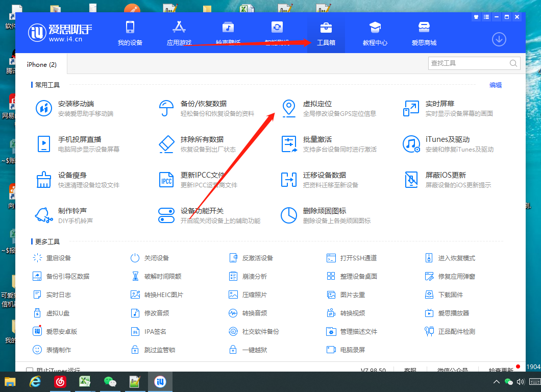Check the 阻止iTunes运行 checkbox
The height and width of the screenshot is (392, 541).
click(29, 369)
